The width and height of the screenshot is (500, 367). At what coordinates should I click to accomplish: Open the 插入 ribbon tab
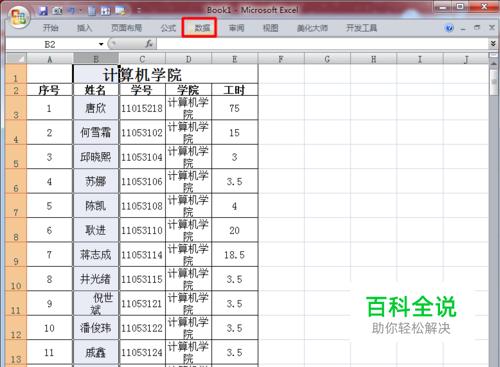click(84, 28)
